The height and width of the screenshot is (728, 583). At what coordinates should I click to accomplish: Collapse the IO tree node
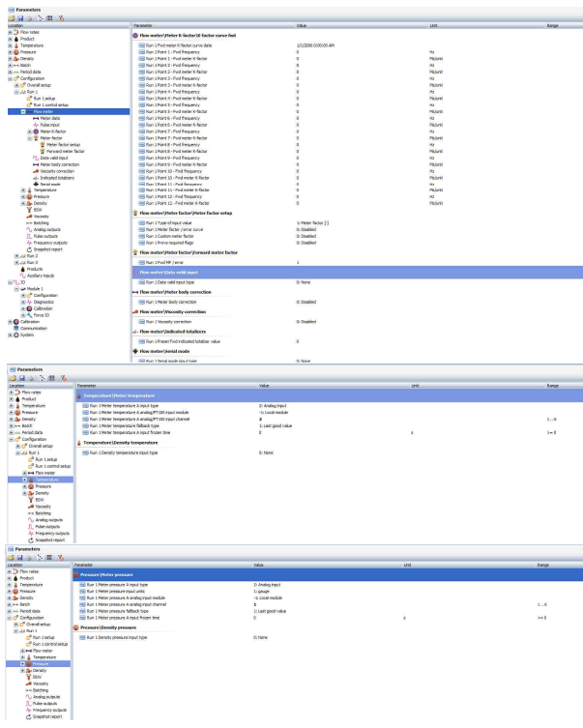click(11, 282)
